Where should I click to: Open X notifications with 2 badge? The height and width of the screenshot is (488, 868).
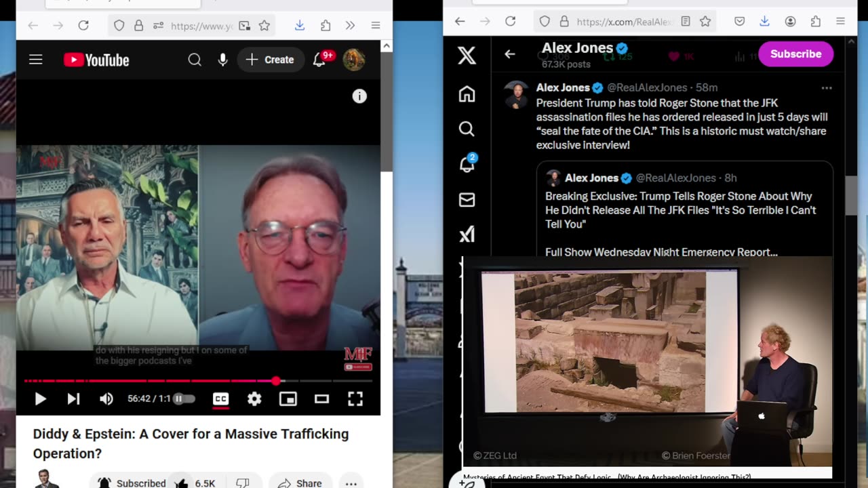pos(467,163)
